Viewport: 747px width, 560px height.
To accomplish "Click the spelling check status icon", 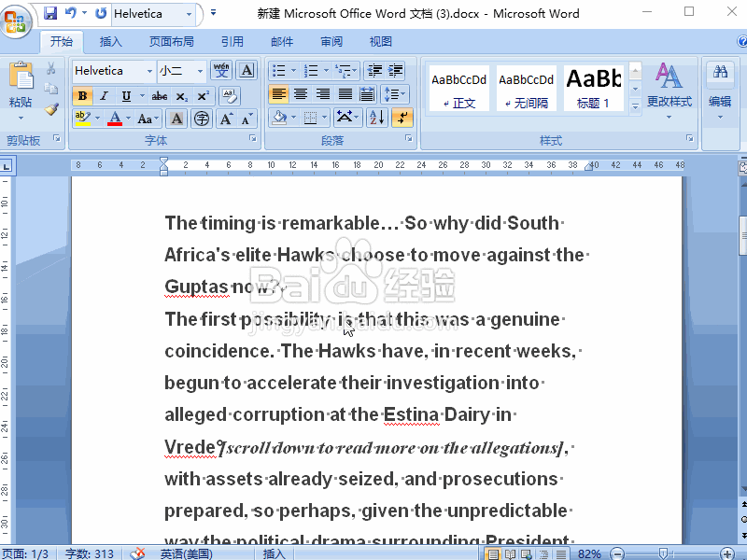I will (x=138, y=553).
